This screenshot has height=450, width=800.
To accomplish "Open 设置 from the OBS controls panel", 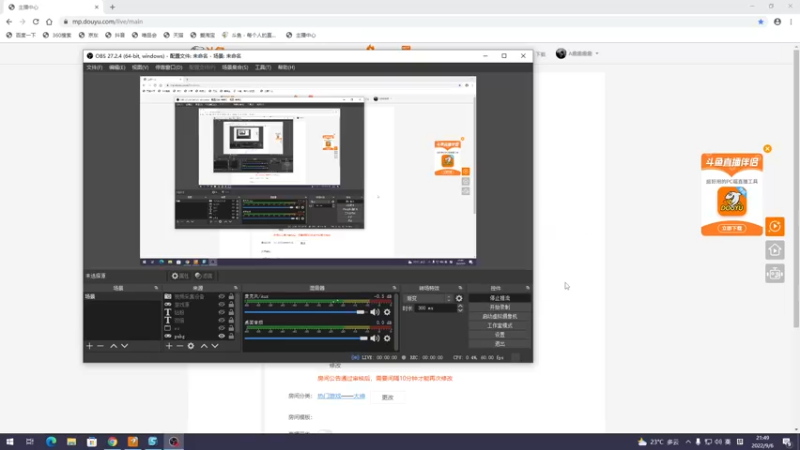I will point(499,335).
